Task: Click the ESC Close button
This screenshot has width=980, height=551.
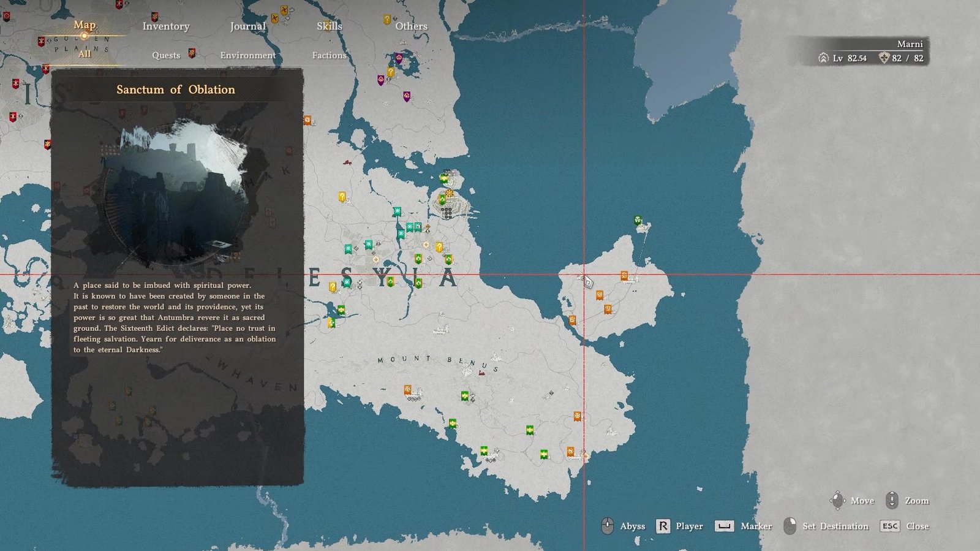Action: pyautogui.click(x=905, y=526)
